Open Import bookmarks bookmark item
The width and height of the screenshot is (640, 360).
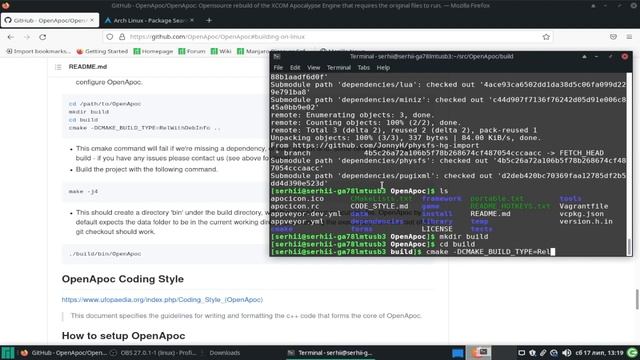(38, 51)
